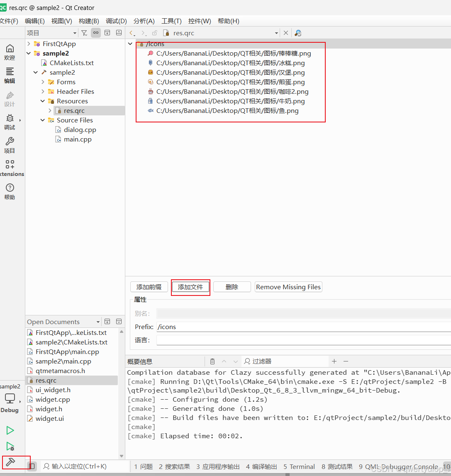
Task: Switch to Debug (调试) mode
Action: pyautogui.click(x=10, y=122)
